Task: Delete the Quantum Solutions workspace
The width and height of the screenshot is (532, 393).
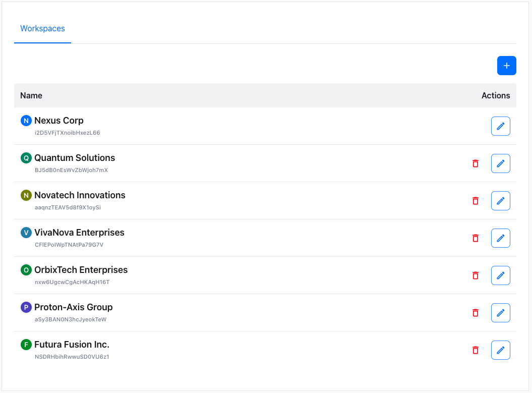Action: (x=475, y=163)
